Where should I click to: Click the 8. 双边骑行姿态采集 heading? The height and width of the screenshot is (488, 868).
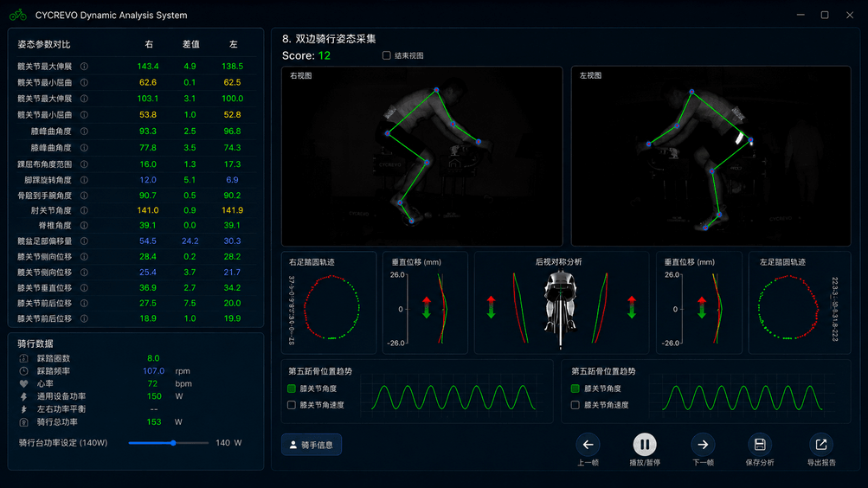coord(329,39)
